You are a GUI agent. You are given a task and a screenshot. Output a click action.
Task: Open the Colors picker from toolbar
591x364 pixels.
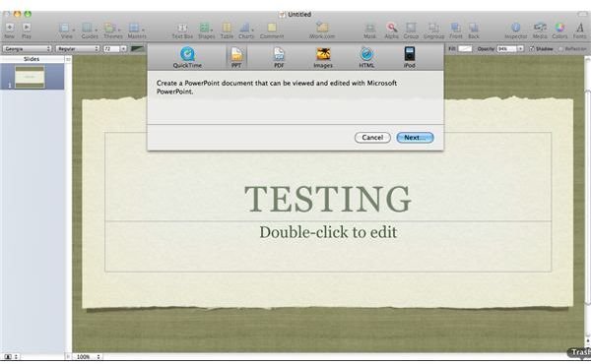tap(559, 30)
